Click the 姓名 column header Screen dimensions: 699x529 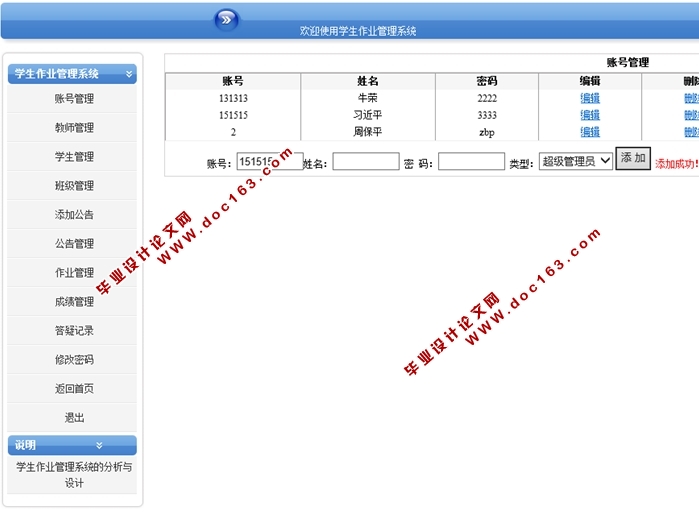(368, 81)
